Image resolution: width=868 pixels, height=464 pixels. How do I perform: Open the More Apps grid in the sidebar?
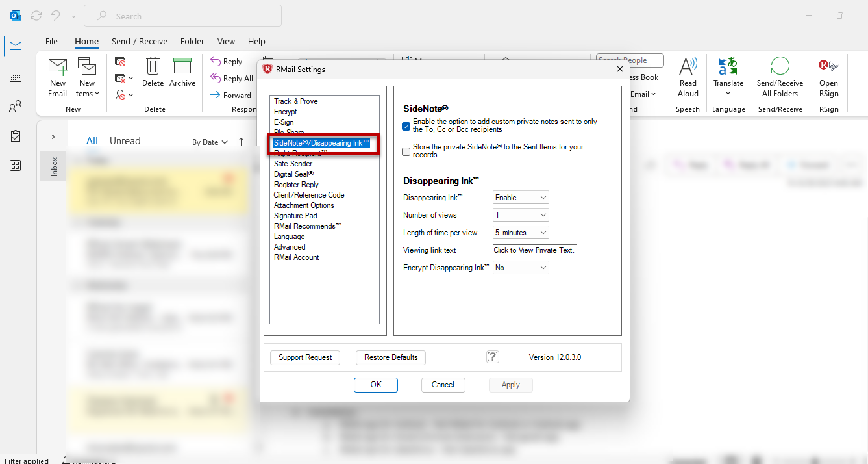(16, 166)
